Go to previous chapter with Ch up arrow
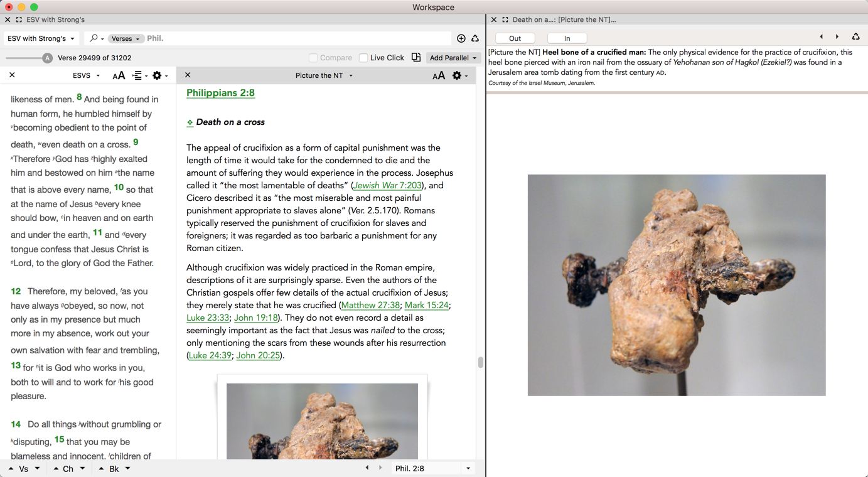Image resolution: width=868 pixels, height=477 pixels. (x=56, y=469)
